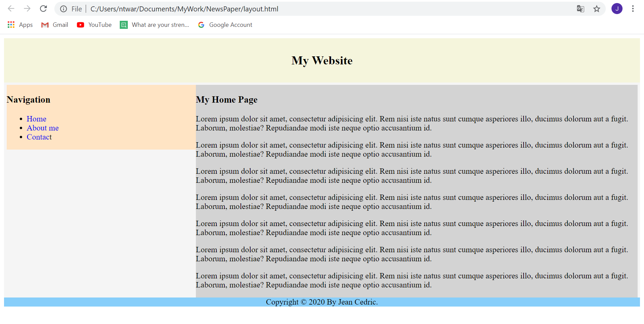Click the page info icon next to File
This screenshot has height=324, width=644.
click(63, 9)
